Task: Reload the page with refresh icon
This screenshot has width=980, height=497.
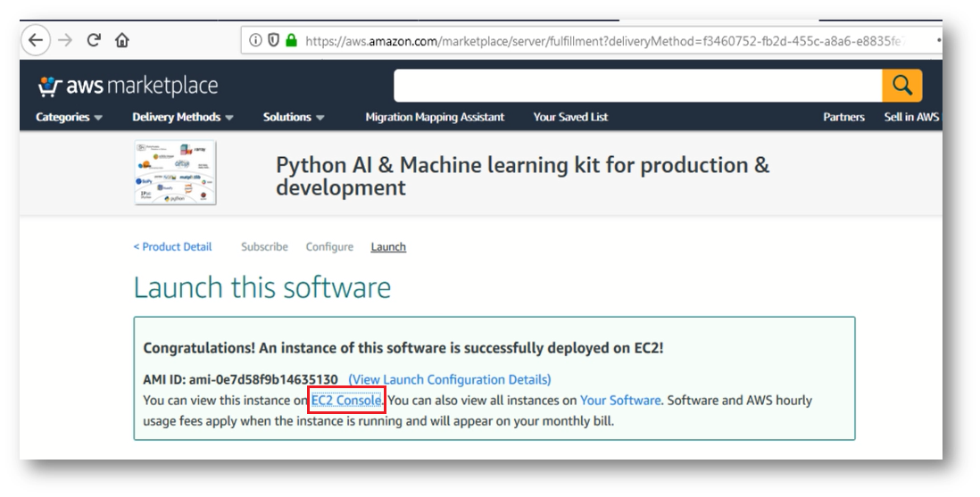Action: (x=94, y=40)
